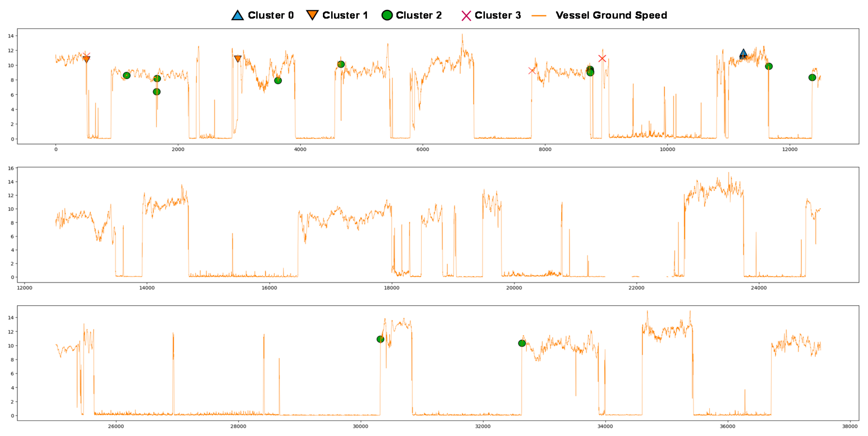Click the blue Cluster 0 triangle legend icon
The image size is (868, 436).
pyautogui.click(x=238, y=15)
